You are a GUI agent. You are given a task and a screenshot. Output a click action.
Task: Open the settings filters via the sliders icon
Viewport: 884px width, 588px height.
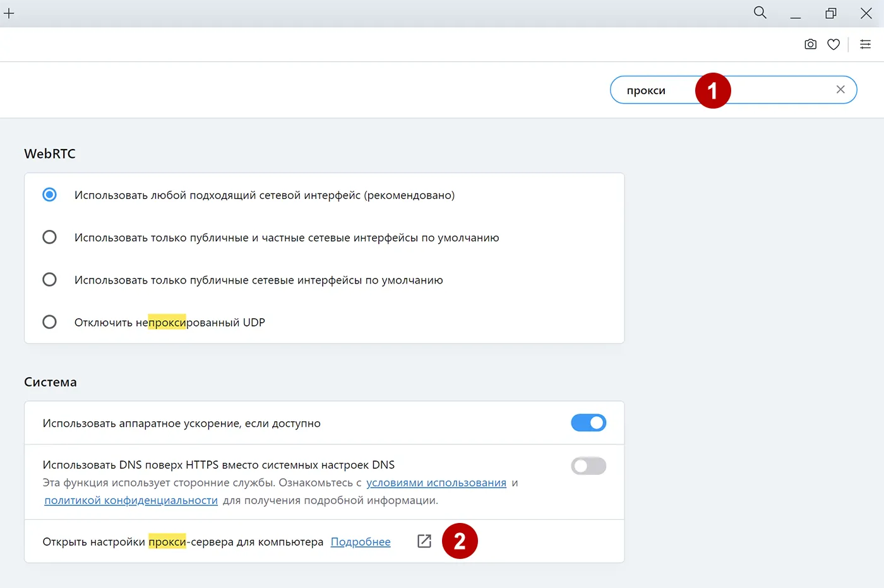(x=866, y=44)
